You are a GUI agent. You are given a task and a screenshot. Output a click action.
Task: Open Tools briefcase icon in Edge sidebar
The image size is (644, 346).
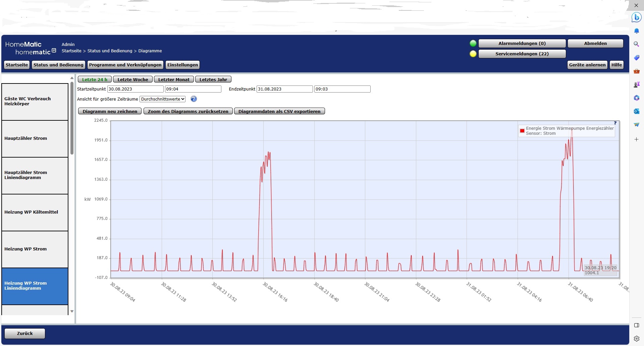pos(636,71)
